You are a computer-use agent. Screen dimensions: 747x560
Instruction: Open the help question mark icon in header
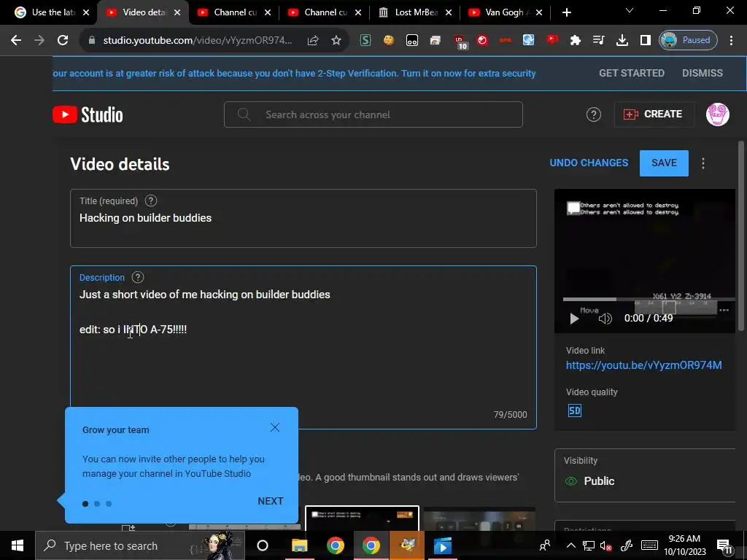click(593, 114)
